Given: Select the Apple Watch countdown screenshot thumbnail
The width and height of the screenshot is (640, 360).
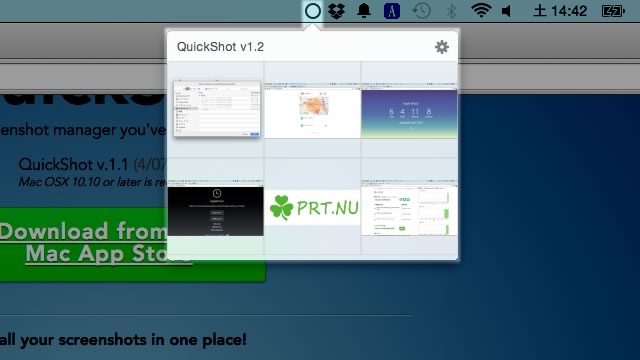Looking at the screenshot, I should [409, 111].
